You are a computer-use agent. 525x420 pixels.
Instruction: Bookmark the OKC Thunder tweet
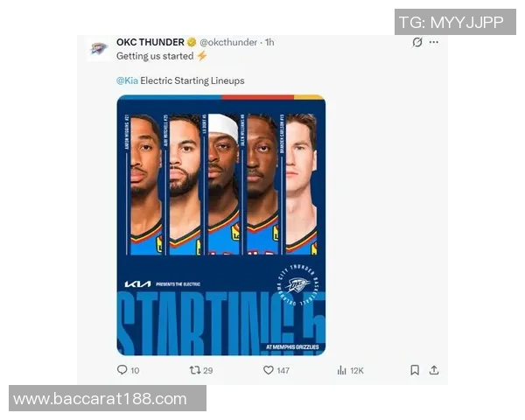pyautogui.click(x=415, y=370)
